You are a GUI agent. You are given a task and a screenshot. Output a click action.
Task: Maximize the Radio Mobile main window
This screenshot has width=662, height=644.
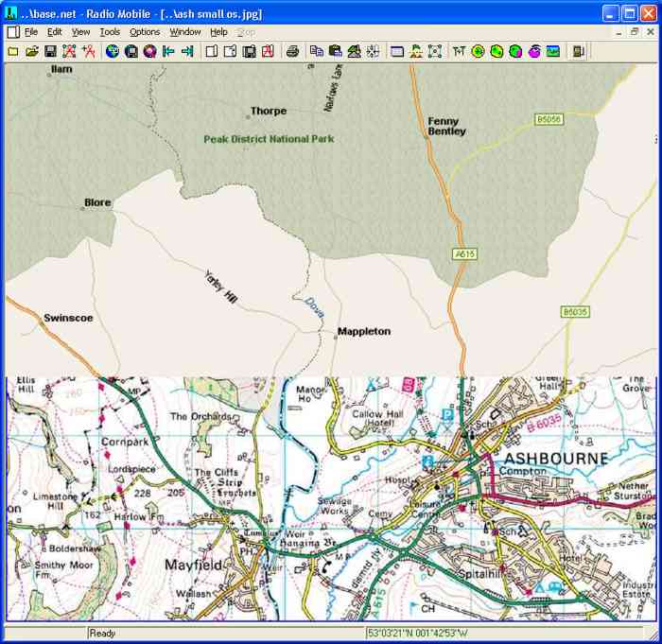pos(630,13)
